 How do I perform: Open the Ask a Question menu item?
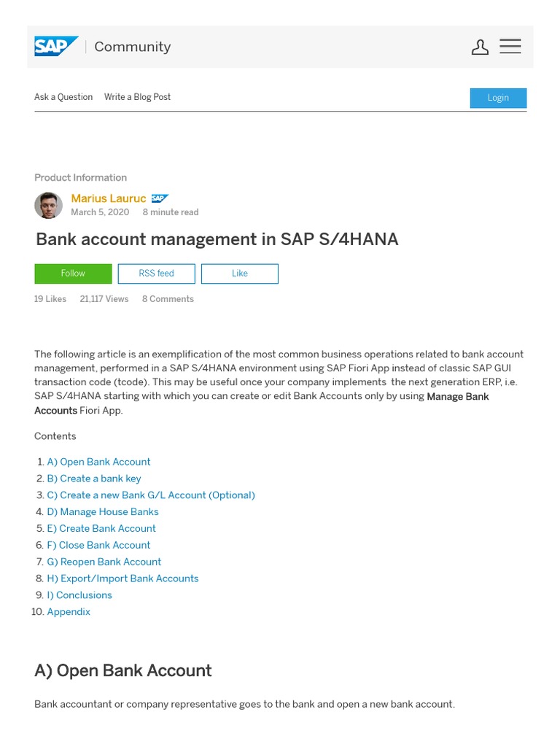(63, 97)
